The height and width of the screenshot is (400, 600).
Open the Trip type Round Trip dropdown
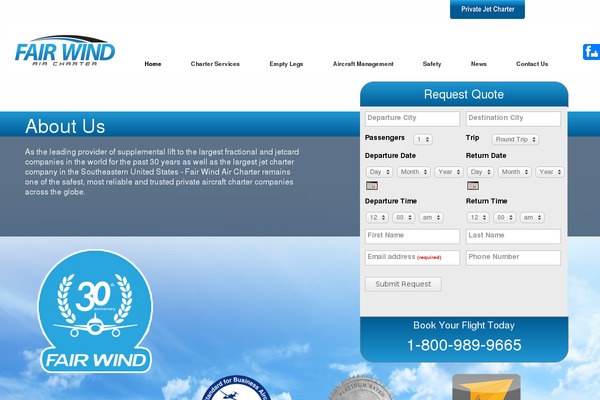coord(515,139)
